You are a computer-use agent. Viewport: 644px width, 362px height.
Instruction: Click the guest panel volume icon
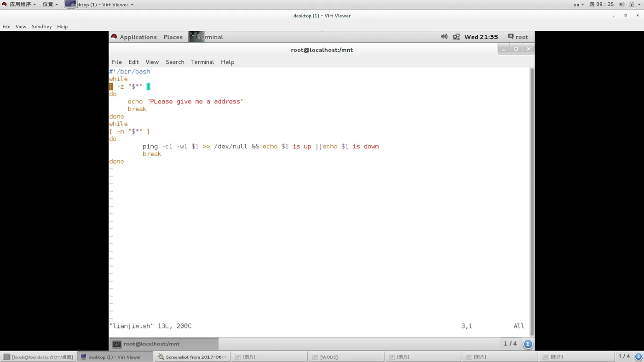pos(444,37)
